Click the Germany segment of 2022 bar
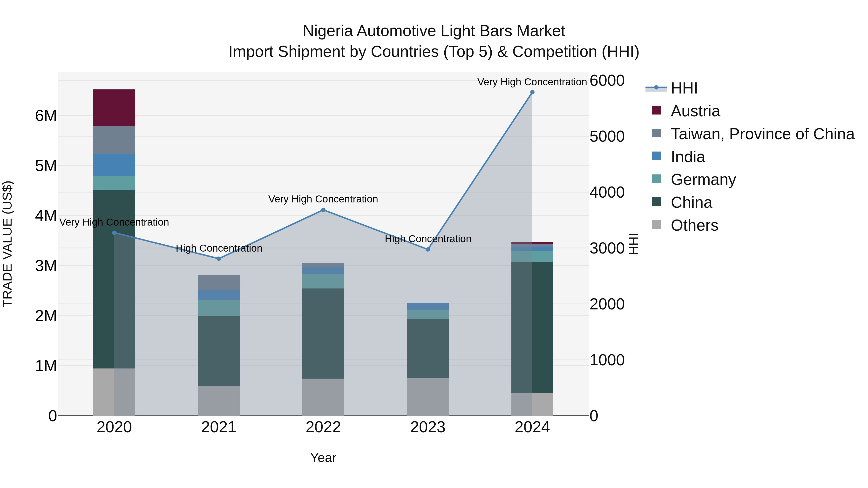The height and width of the screenshot is (488, 868). pyautogui.click(x=323, y=281)
